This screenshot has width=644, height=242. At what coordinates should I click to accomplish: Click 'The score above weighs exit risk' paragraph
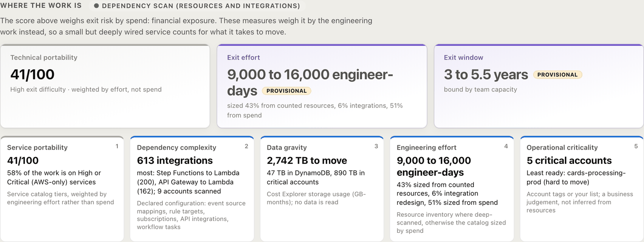pyautogui.click(x=186, y=26)
